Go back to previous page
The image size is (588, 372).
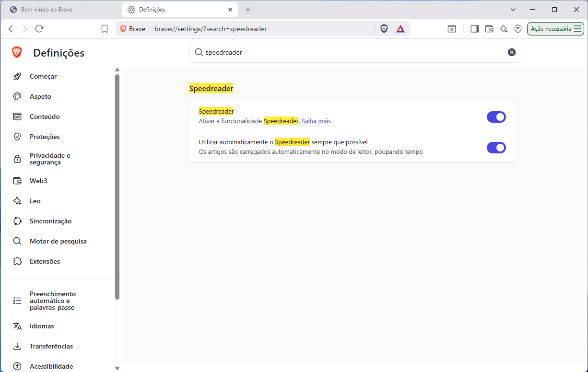[11, 29]
